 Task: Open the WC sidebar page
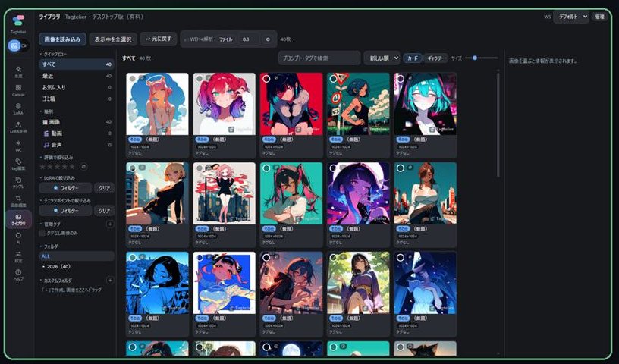(x=18, y=146)
